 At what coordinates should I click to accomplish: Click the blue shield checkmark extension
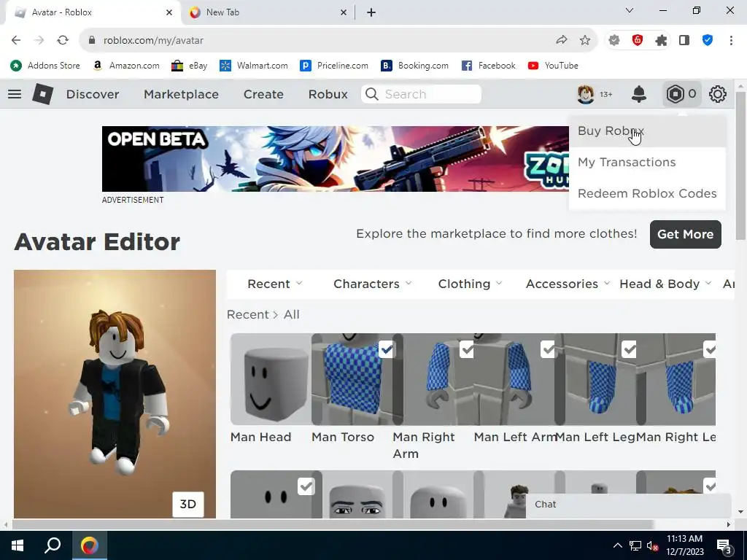[x=708, y=41]
